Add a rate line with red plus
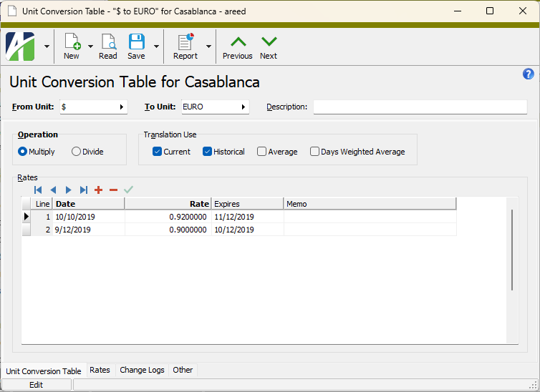Image resolution: width=540 pixels, height=392 pixels. pyautogui.click(x=98, y=190)
